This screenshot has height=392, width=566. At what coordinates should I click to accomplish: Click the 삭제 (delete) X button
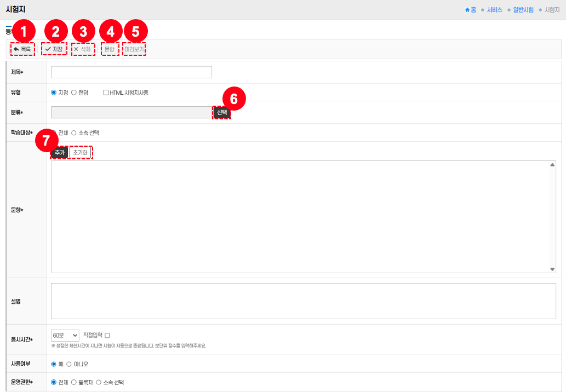pos(83,49)
